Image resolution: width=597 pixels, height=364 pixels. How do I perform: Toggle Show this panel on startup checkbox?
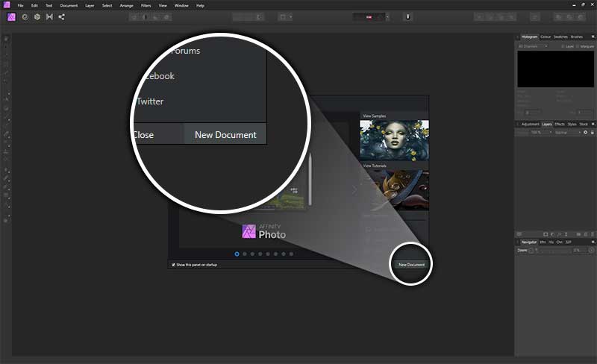point(173,265)
